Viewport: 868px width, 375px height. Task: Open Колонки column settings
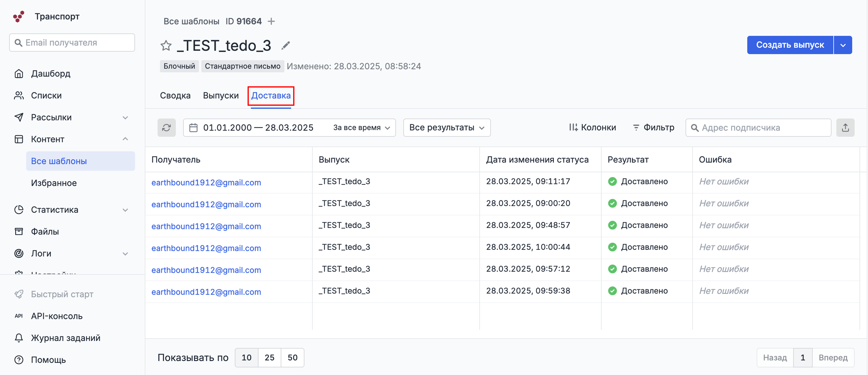pyautogui.click(x=592, y=128)
